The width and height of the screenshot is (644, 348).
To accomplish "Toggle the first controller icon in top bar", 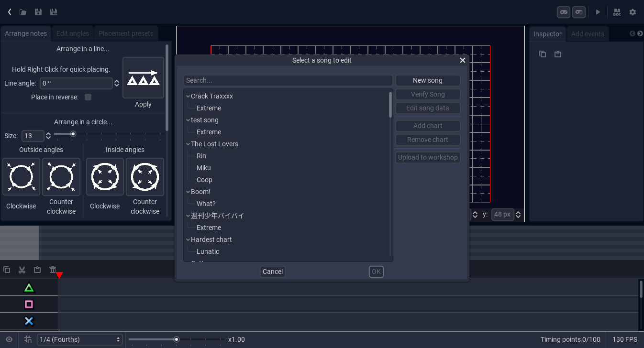I will [x=564, y=12].
